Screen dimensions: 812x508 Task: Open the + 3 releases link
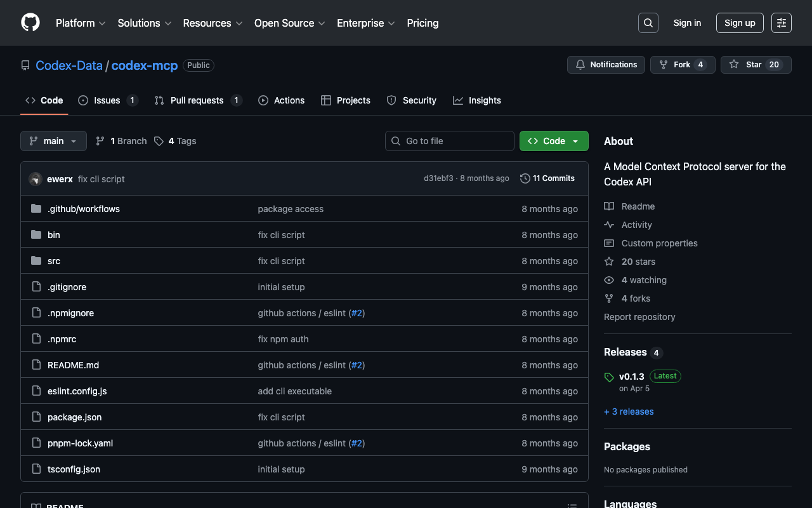pyautogui.click(x=628, y=411)
